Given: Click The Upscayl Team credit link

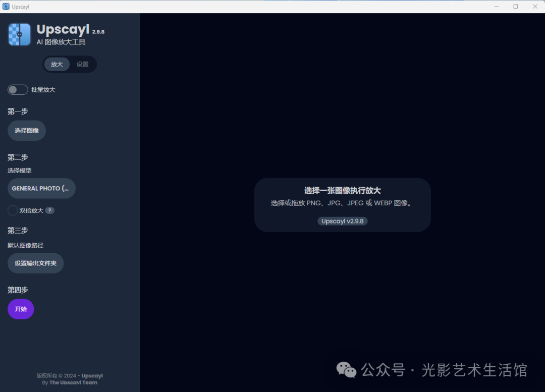Looking at the screenshot, I should (70, 382).
